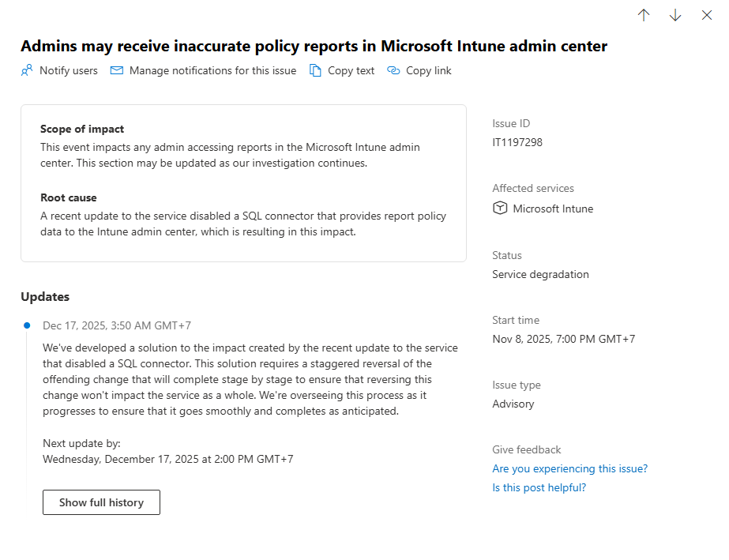729x560 pixels.
Task: Click the Microsoft Intune service icon
Action: (x=499, y=209)
